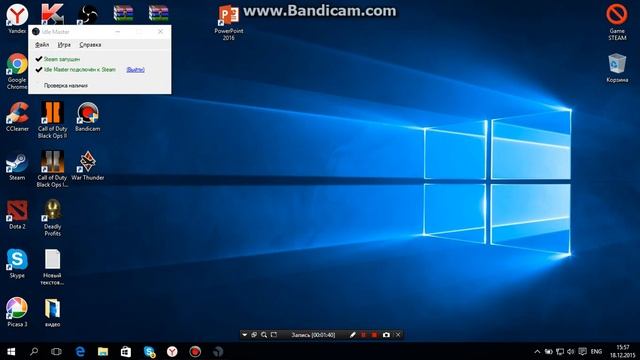Screen dimensions: 640x360
Task: Select the Google Chrome desktop icon
Action: pyautogui.click(x=17, y=71)
